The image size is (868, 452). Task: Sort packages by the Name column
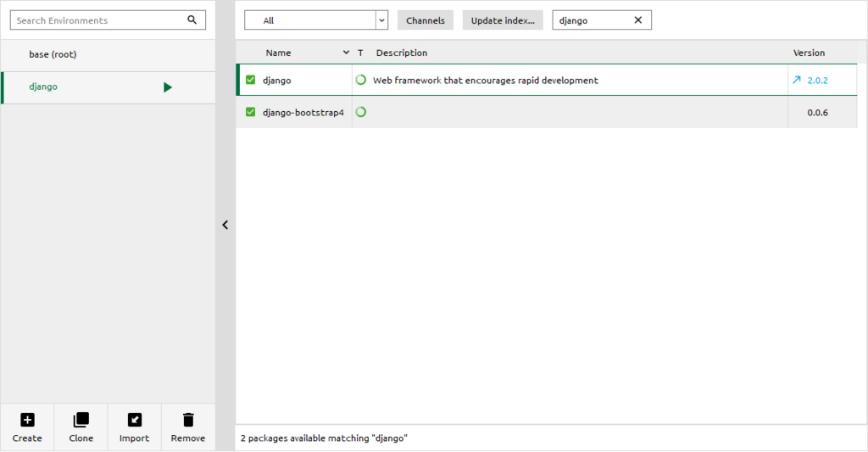click(x=278, y=53)
